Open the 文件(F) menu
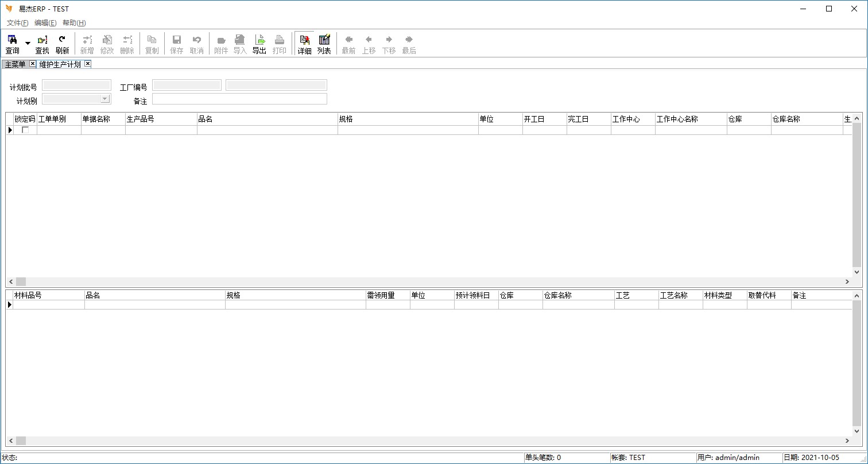The image size is (868, 464). [17, 23]
